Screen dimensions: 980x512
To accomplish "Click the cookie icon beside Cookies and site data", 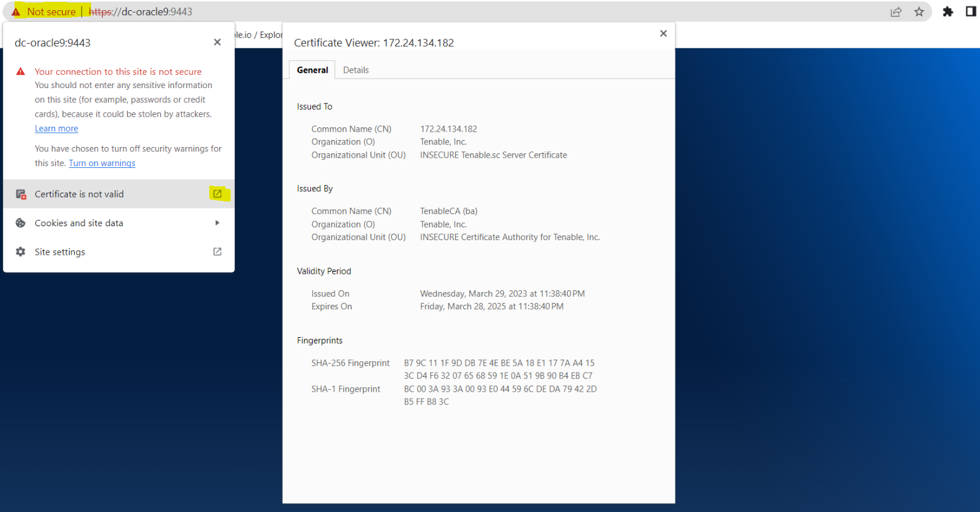I will click(20, 223).
